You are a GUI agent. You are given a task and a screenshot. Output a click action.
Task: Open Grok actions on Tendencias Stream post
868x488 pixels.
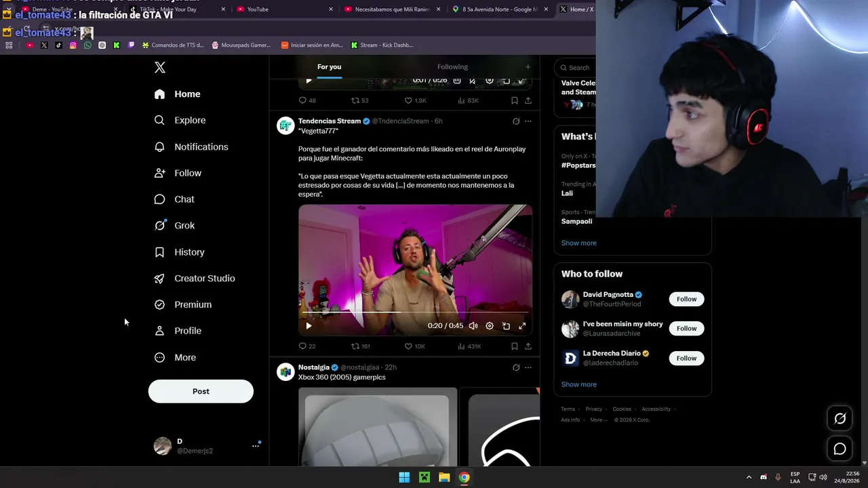click(516, 121)
